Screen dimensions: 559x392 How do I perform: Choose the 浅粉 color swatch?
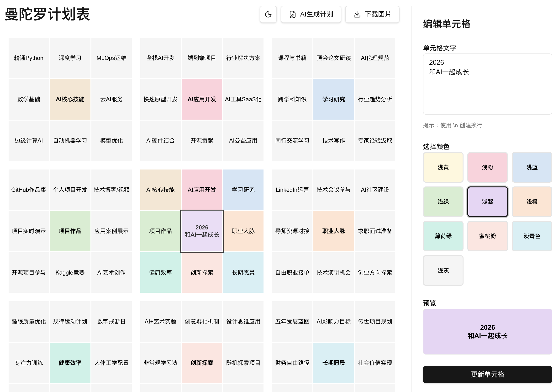(x=487, y=167)
